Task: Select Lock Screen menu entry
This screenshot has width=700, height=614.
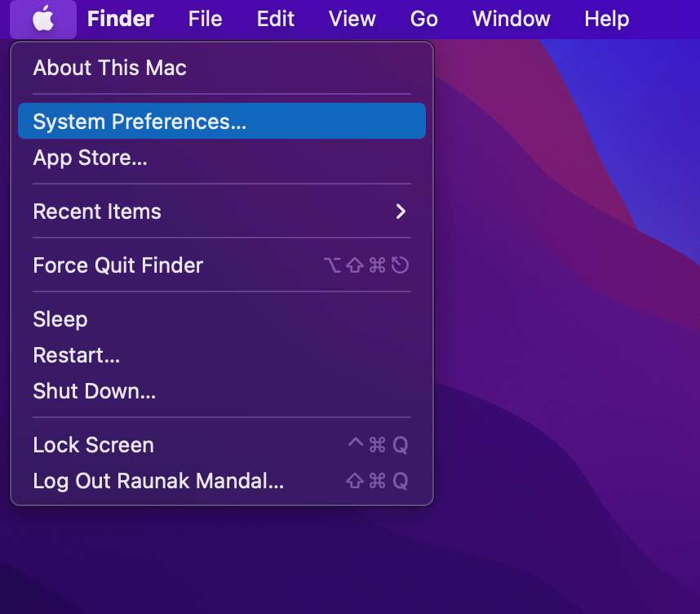Action: point(222,445)
